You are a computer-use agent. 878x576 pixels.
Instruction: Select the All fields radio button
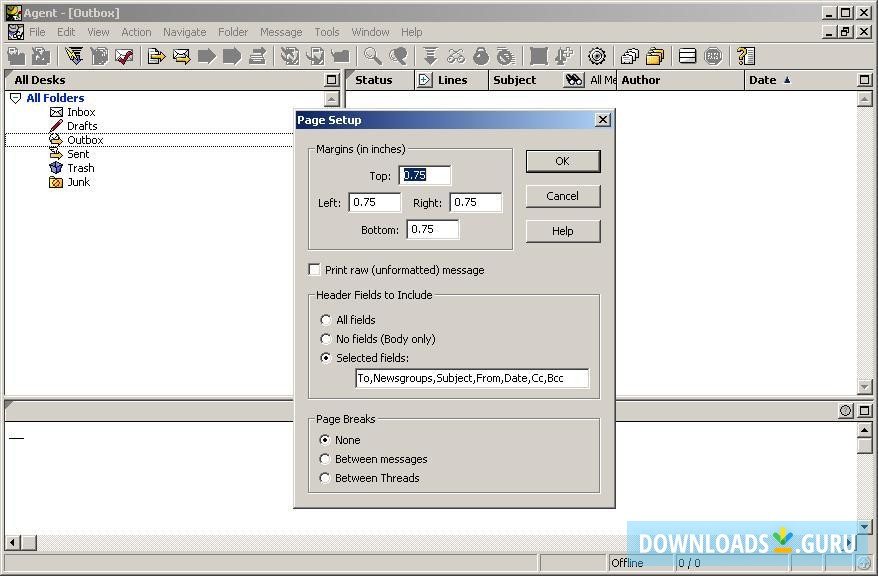point(326,320)
